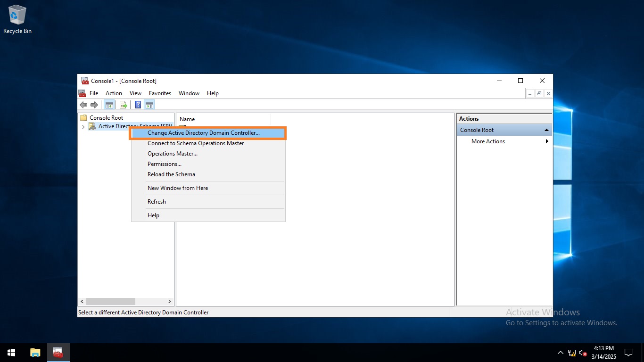Click the Active Directory Schema node icon
This screenshot has height=362, width=644.
point(92,126)
